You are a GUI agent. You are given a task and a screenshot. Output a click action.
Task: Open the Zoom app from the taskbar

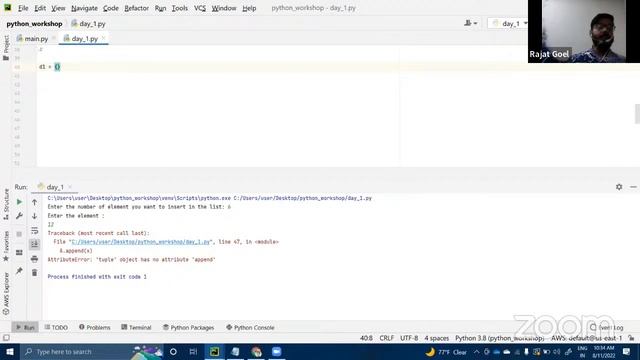pos(277,351)
